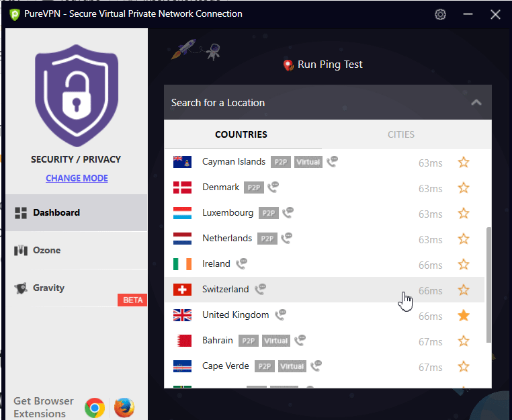Screen dimensions: 512x420
Task: Favorite Switzerland with its star
Action: 464,290
